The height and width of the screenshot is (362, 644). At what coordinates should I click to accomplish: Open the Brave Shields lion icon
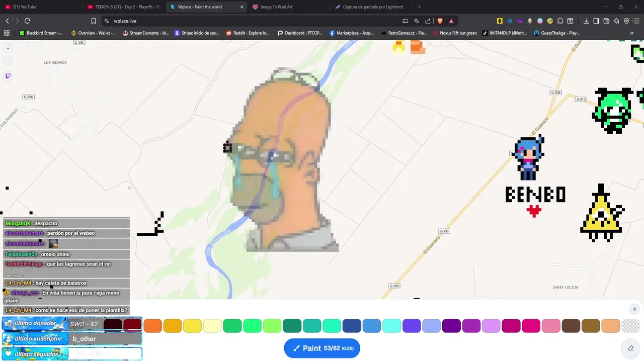[440, 21]
